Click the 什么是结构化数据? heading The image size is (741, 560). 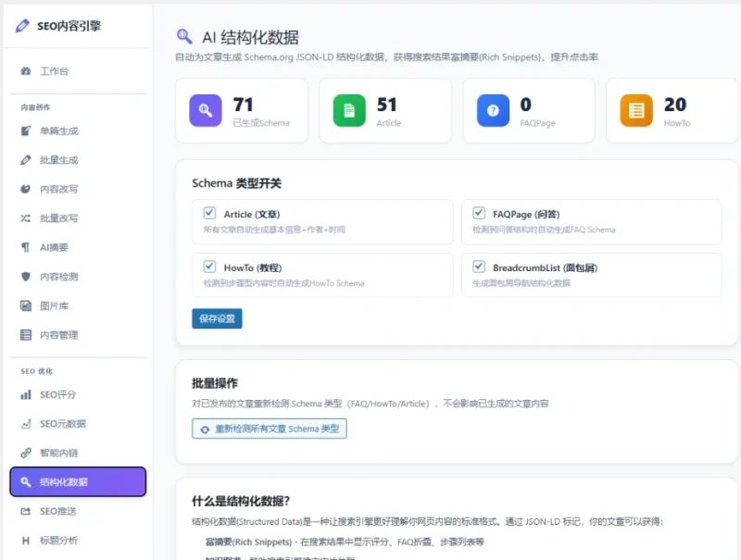(x=241, y=501)
